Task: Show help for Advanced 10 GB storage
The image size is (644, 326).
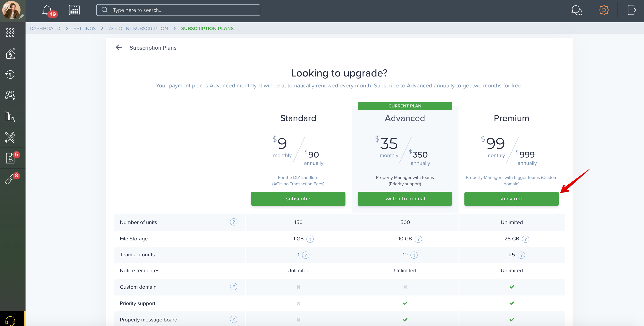Action: [418, 239]
